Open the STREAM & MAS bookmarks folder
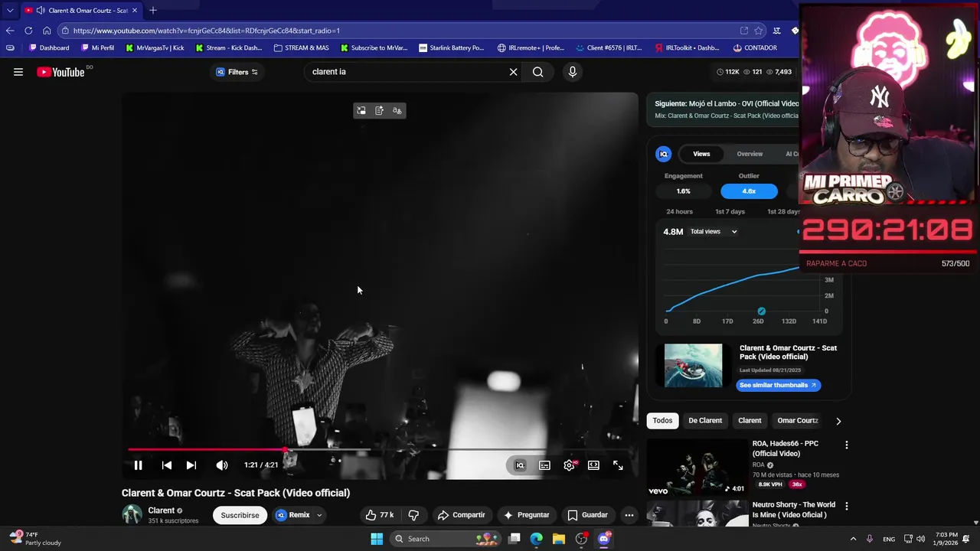The width and height of the screenshot is (980, 551). pos(301,47)
